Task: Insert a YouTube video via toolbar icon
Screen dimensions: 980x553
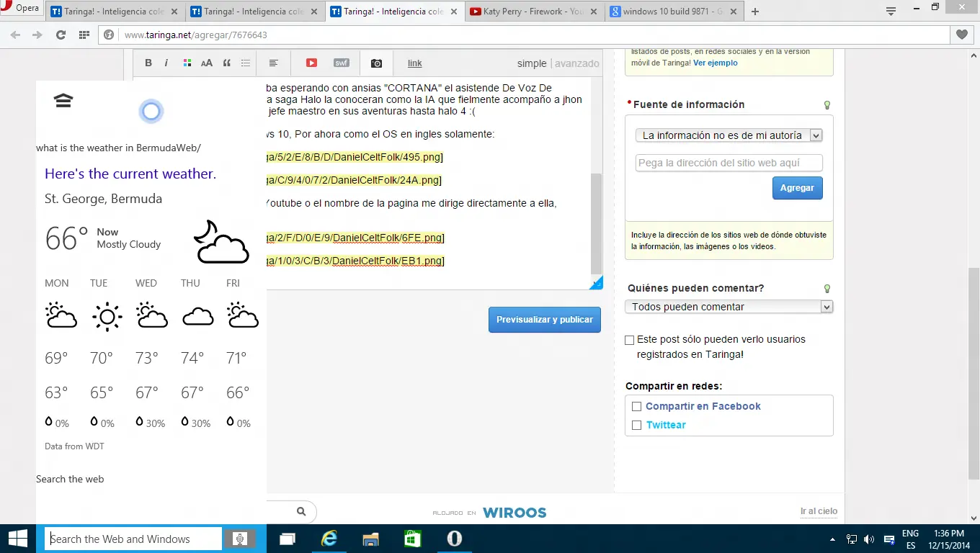Action: (x=311, y=63)
